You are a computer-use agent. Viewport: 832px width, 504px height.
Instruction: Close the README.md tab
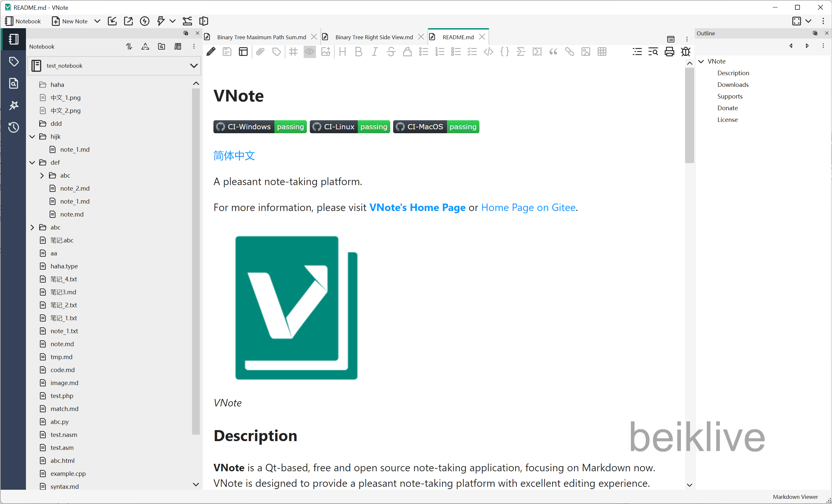pyautogui.click(x=482, y=37)
